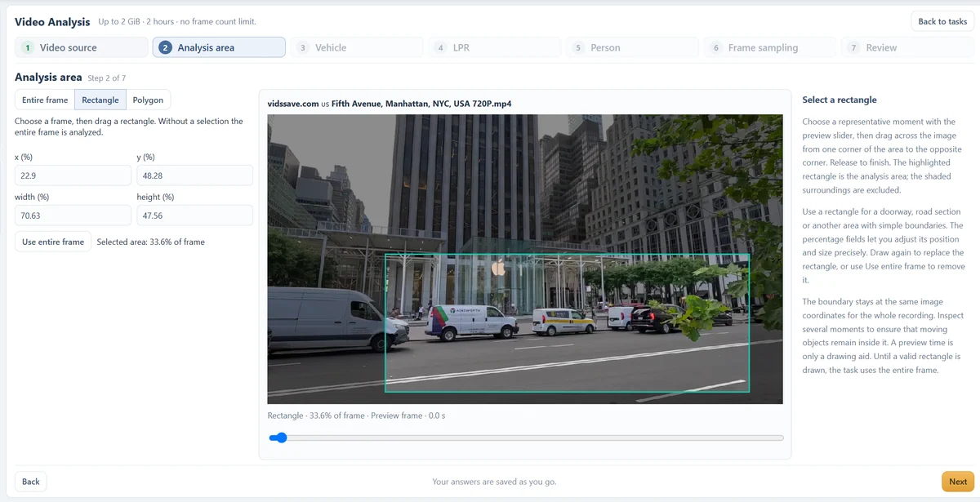Switch to the Person step tab
This screenshot has width=980, height=502.
coord(633,47)
